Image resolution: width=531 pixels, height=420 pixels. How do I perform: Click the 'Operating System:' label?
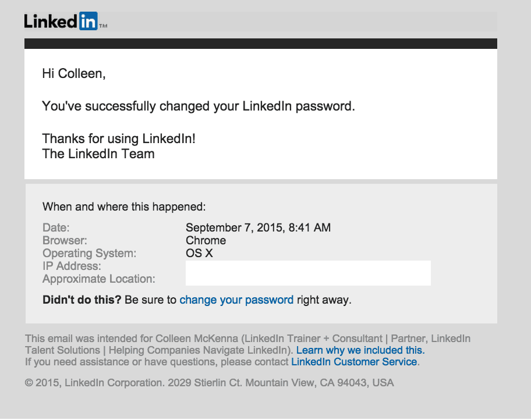click(x=89, y=253)
